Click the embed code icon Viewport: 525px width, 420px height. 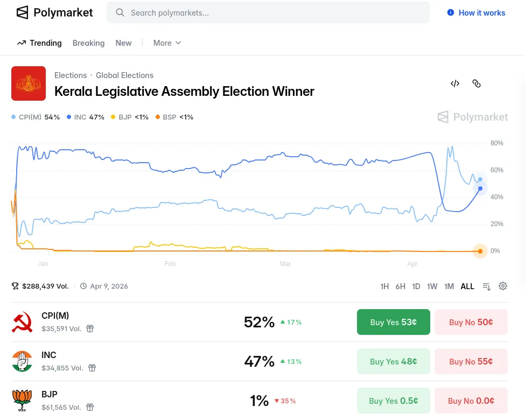click(x=455, y=83)
